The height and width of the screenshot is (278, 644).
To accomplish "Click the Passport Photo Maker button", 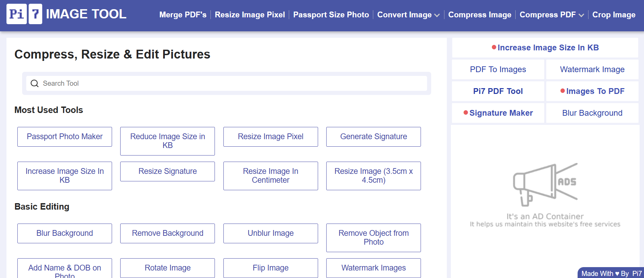I will (64, 137).
